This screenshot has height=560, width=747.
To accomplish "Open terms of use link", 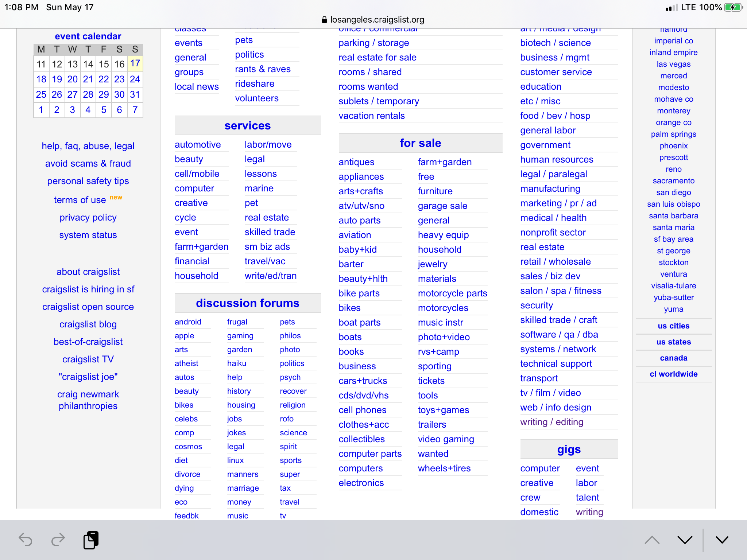I will pos(80,200).
